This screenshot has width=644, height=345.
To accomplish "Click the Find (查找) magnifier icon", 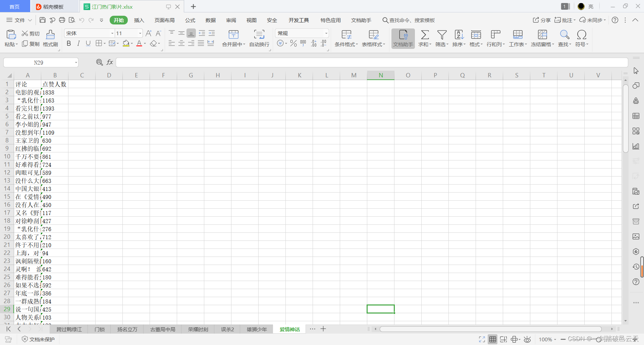I will (x=565, y=34).
